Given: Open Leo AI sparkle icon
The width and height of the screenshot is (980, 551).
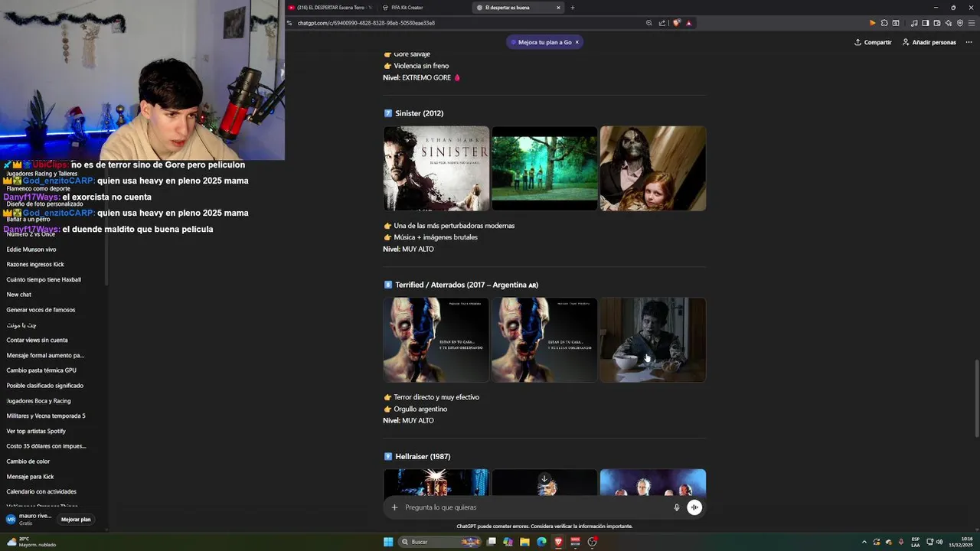Looking at the screenshot, I should click(x=948, y=23).
